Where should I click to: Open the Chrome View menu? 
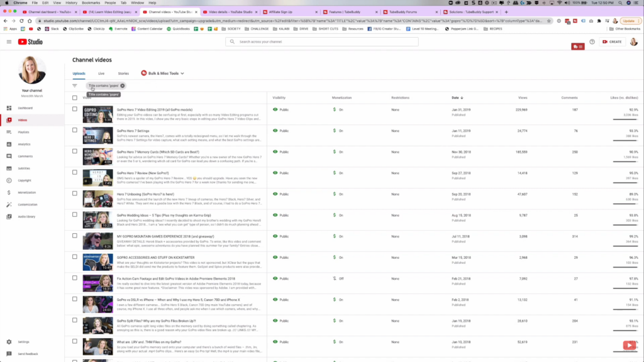click(x=57, y=3)
